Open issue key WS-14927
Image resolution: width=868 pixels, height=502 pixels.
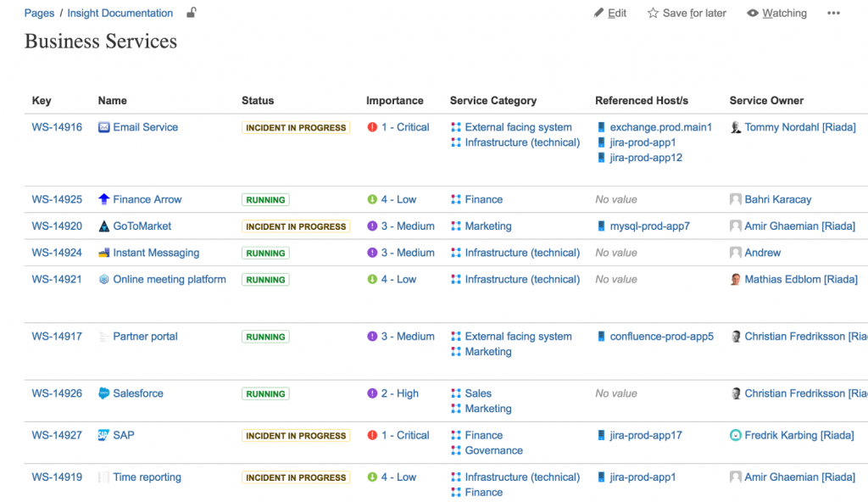point(57,435)
